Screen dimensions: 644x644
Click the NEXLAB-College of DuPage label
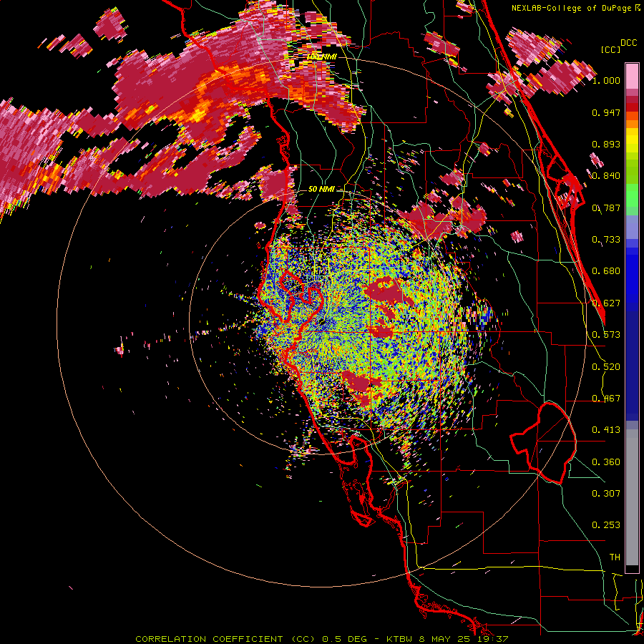click(x=576, y=8)
